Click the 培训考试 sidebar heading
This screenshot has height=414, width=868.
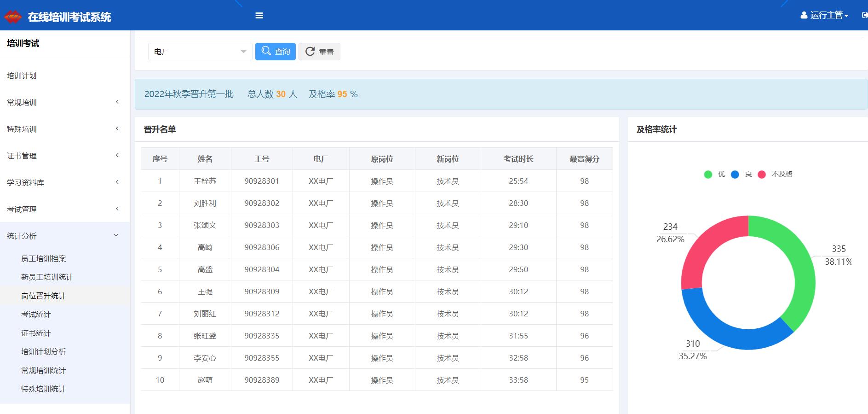(x=23, y=43)
